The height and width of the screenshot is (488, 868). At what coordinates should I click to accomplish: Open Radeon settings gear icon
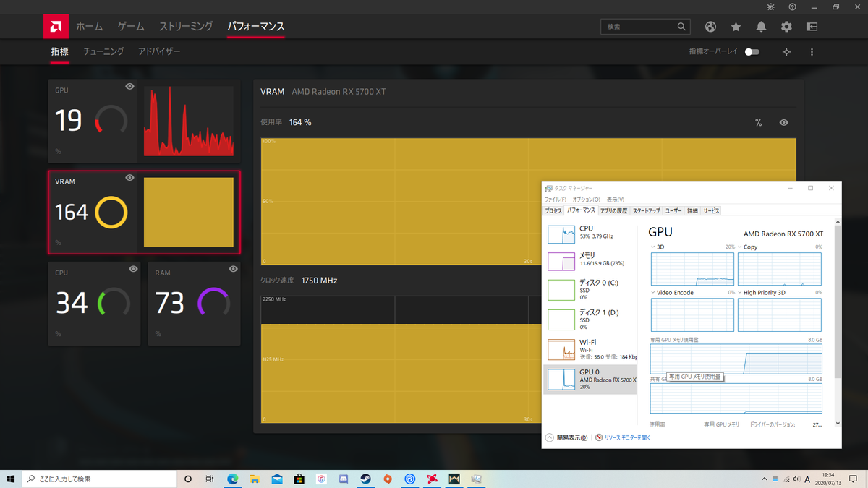(x=786, y=27)
